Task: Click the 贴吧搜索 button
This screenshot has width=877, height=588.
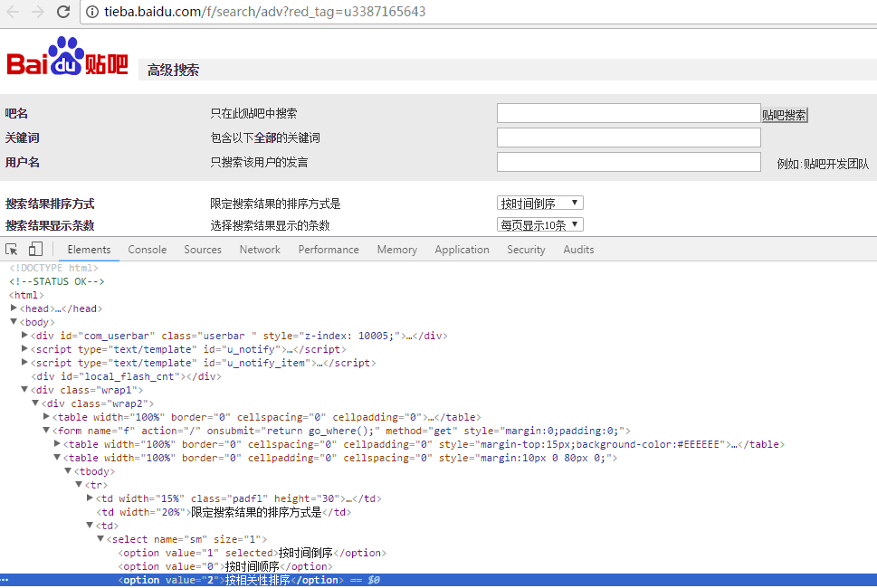Action: coord(784,115)
